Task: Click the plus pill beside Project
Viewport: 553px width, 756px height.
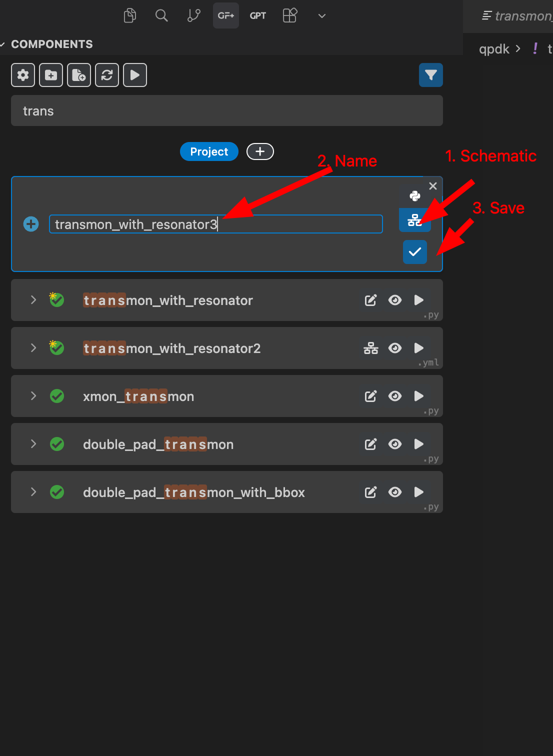Action: point(260,151)
